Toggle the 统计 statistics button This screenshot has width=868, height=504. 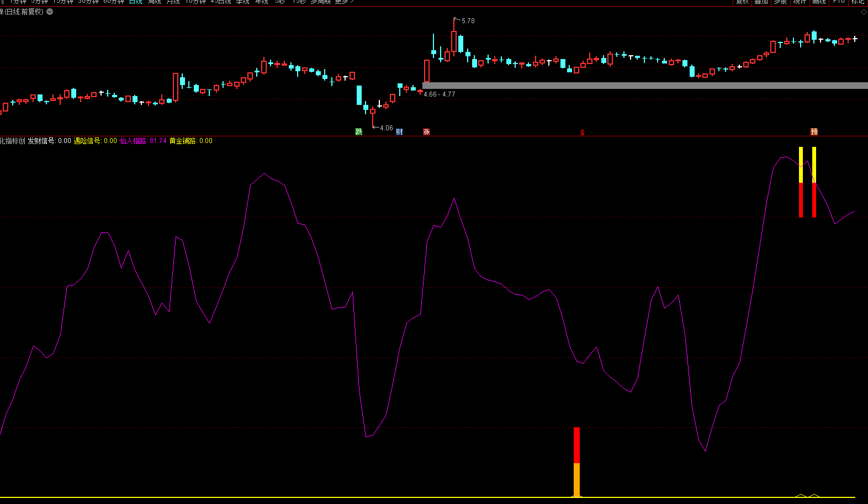[800, 2]
